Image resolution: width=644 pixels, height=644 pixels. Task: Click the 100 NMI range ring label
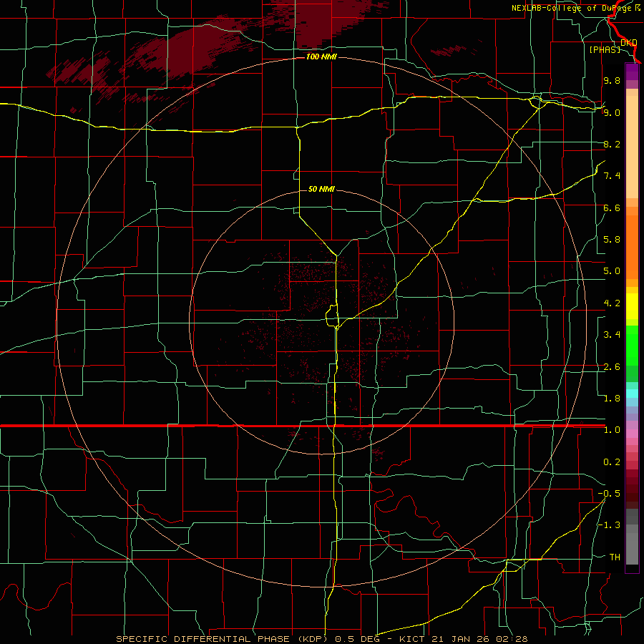tap(321, 57)
